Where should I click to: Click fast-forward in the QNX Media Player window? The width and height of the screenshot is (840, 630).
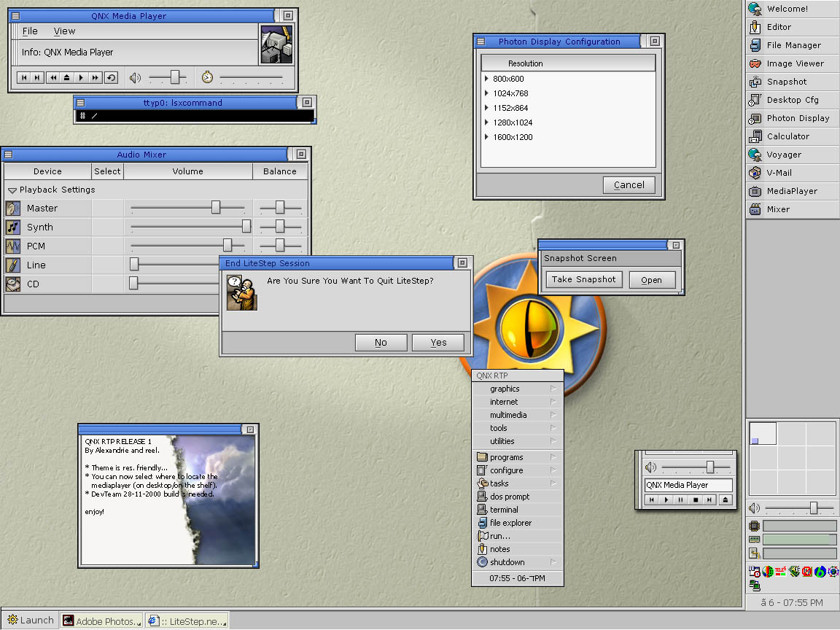96,78
